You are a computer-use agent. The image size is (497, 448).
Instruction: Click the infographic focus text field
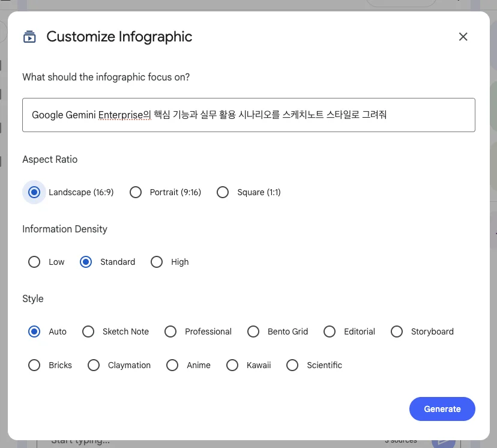[x=248, y=115]
